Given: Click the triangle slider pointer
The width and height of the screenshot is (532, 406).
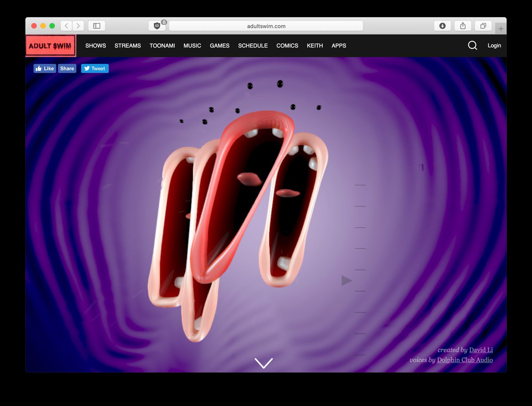Looking at the screenshot, I should (x=347, y=281).
